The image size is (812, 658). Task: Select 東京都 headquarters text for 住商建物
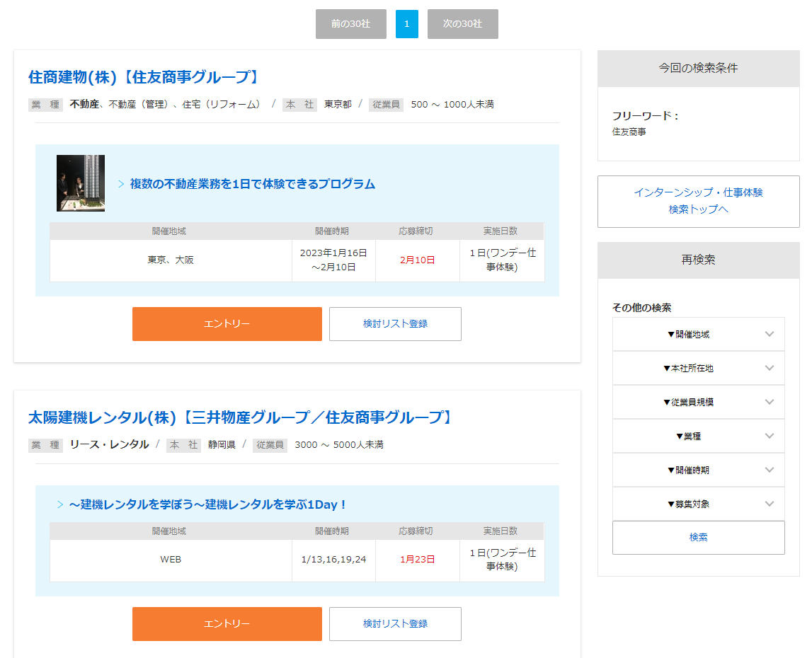[338, 105]
